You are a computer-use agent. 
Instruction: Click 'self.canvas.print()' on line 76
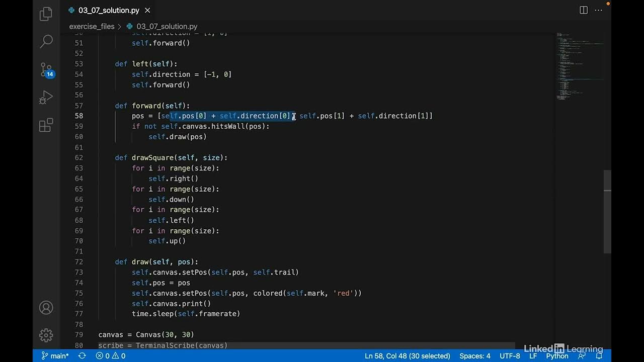pos(171,304)
